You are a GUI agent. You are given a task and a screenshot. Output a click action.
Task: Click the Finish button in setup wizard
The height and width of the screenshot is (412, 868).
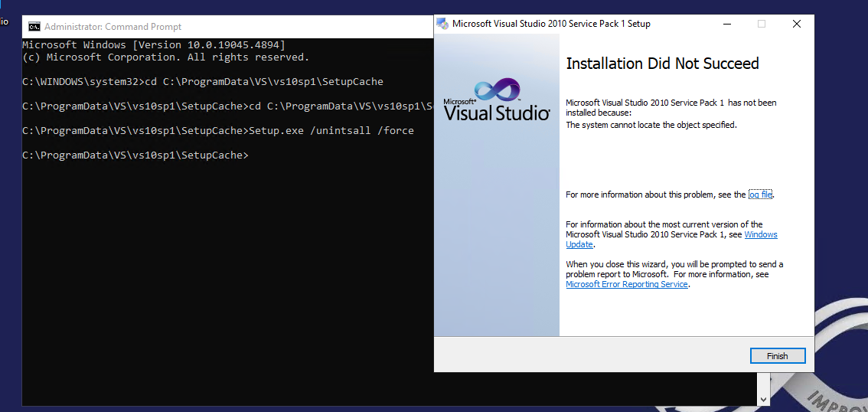click(777, 356)
